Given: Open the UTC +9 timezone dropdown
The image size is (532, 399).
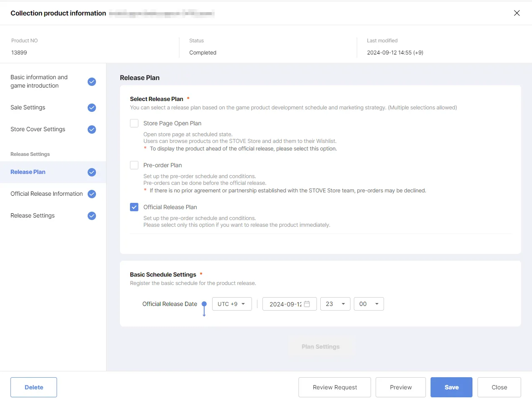Looking at the screenshot, I should [232, 304].
